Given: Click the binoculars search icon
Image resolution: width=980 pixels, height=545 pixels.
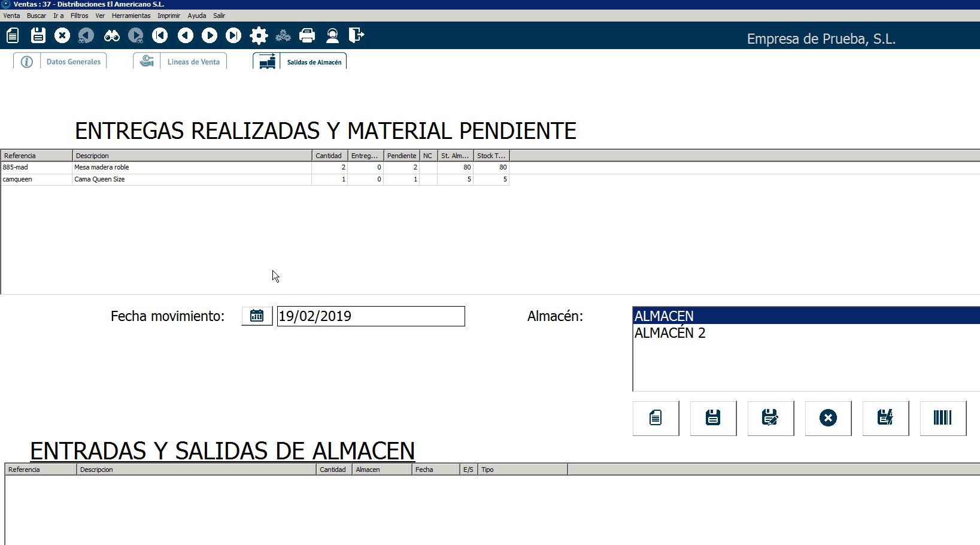Looking at the screenshot, I should (x=111, y=36).
